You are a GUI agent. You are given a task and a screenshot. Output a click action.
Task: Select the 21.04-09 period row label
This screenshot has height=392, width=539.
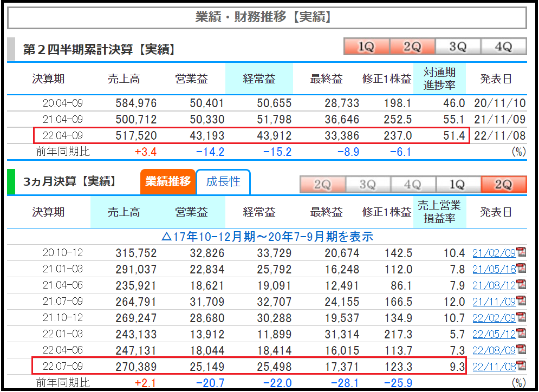coord(63,119)
